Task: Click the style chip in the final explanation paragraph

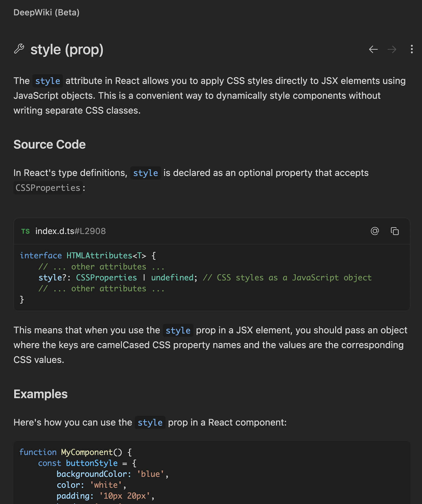Action: [178, 330]
